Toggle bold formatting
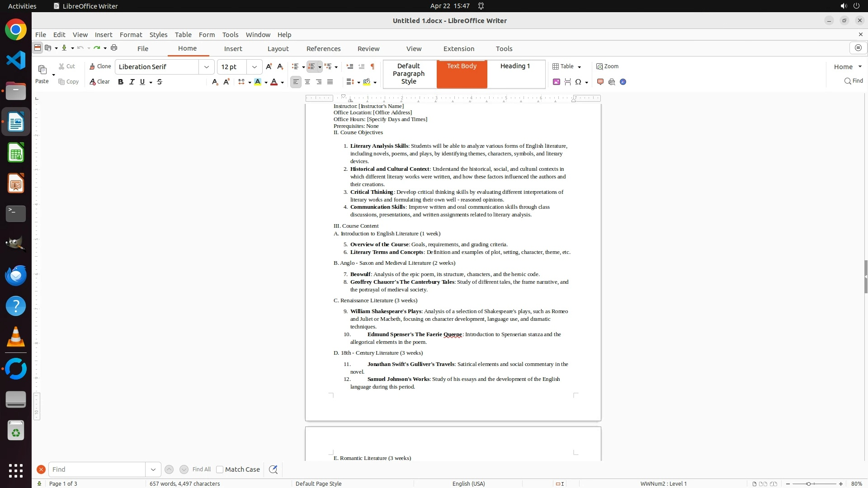The width and height of the screenshot is (868, 488). pyautogui.click(x=120, y=82)
